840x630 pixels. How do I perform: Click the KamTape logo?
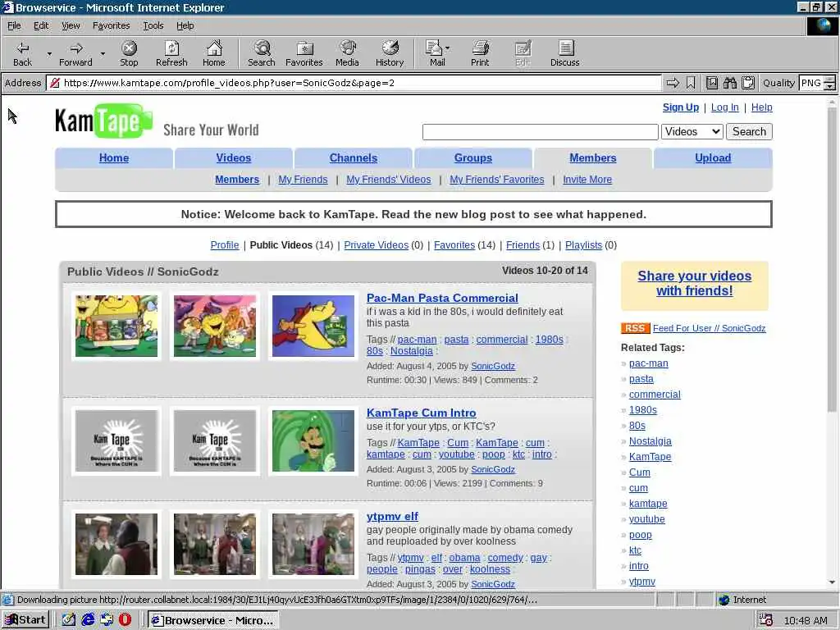(x=103, y=121)
